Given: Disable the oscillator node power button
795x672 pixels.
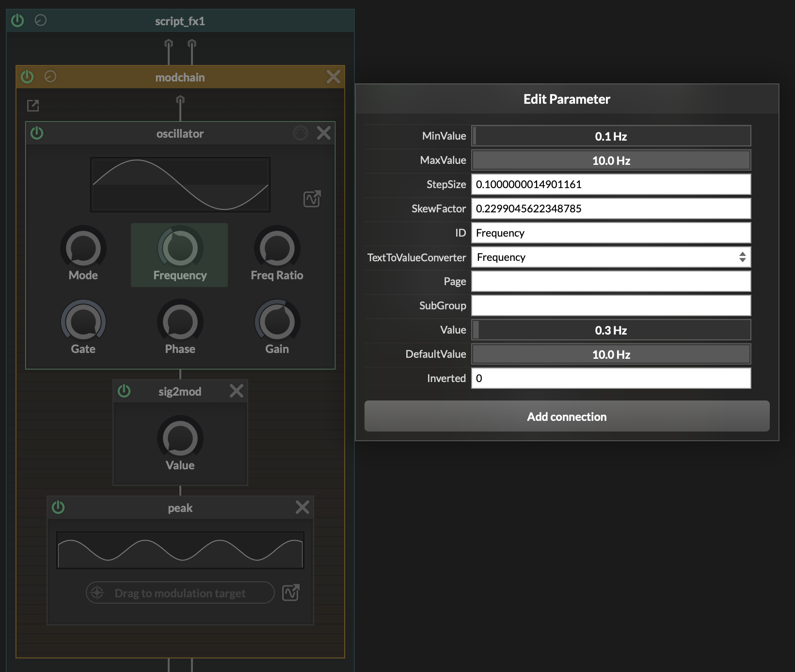Looking at the screenshot, I should click(37, 133).
